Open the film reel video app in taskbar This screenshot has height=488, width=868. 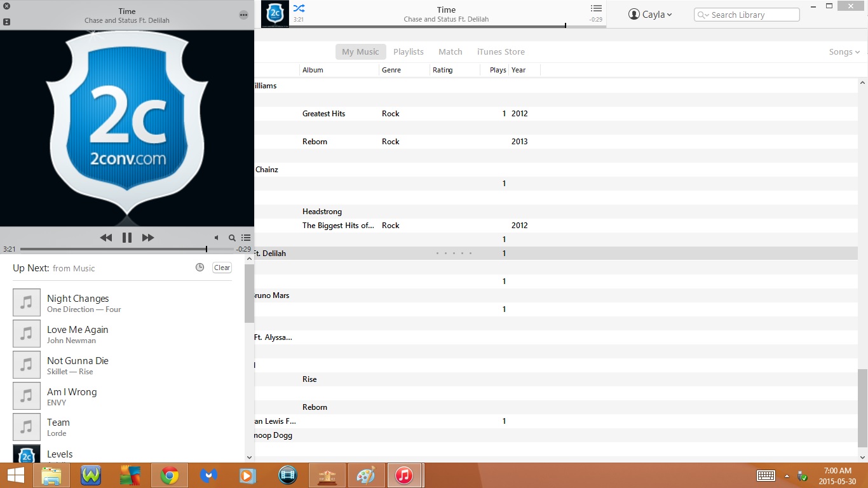288,475
